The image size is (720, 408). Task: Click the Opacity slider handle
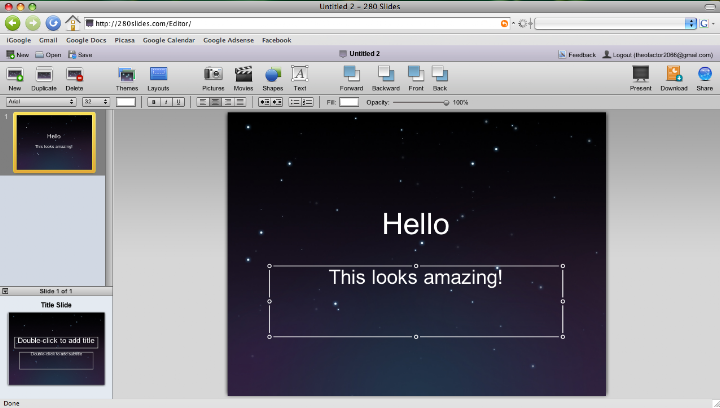[446, 102]
